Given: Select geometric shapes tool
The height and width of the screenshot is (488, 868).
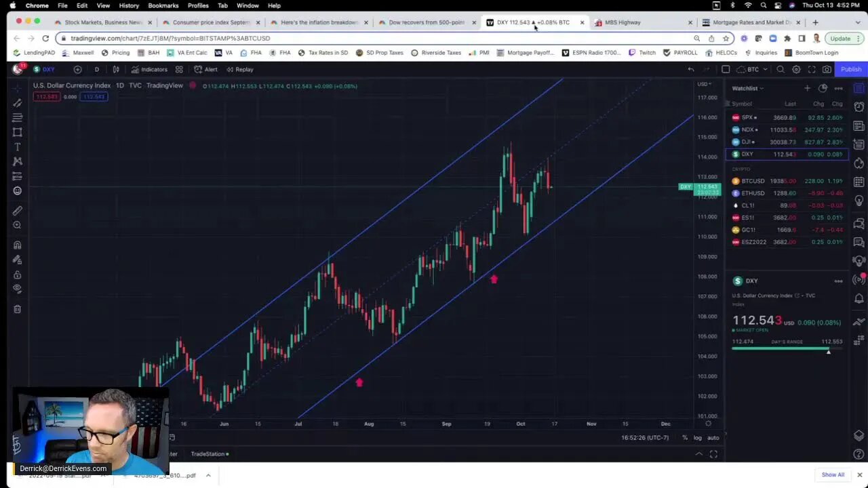Looking at the screenshot, I should [x=18, y=132].
